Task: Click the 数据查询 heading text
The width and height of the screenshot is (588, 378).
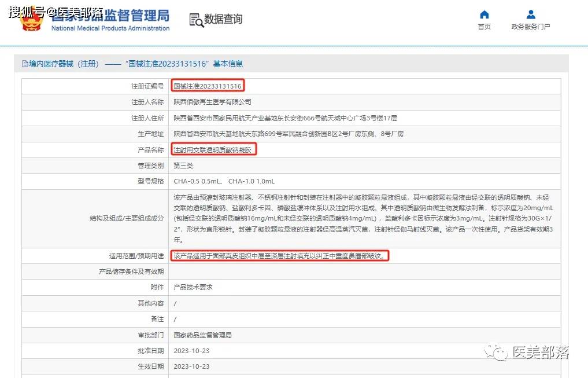Action: tap(224, 19)
